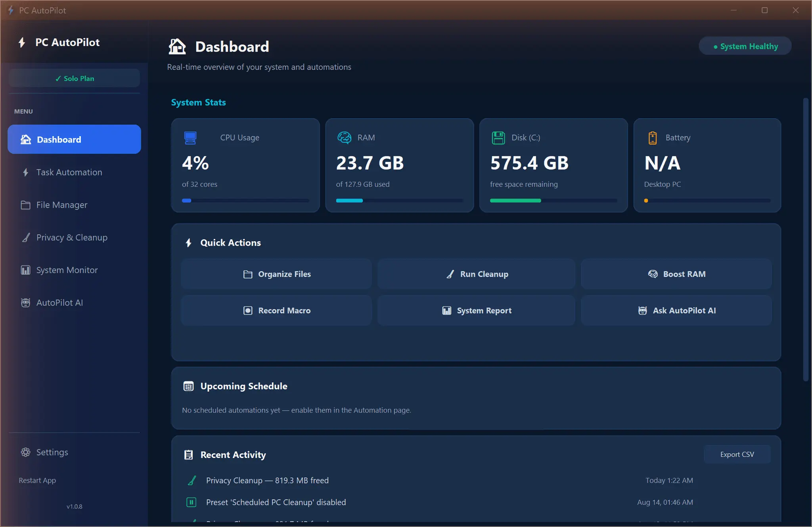Viewport: 812px width, 527px height.
Task: Click 'Desktop PC' text in Battery card
Action: [663, 184]
